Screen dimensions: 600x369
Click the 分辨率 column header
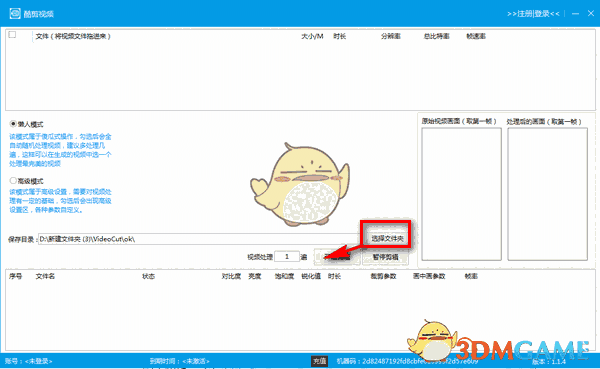tap(391, 36)
